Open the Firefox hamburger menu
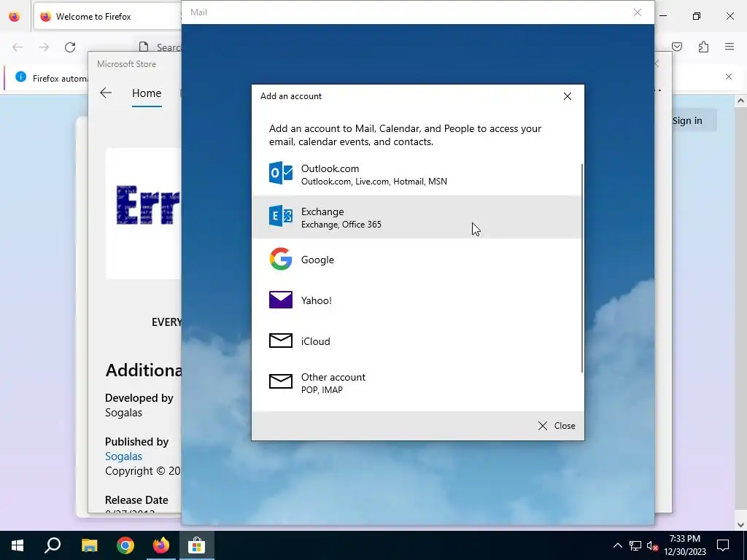 pos(729,47)
